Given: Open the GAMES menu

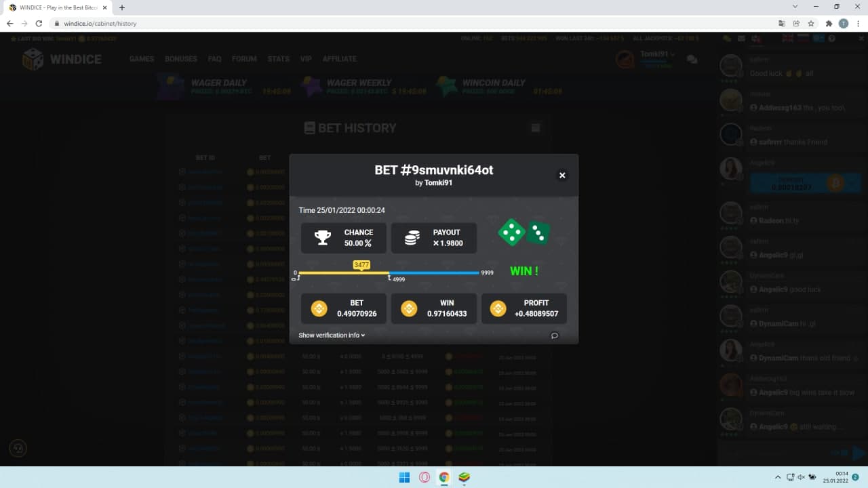Looking at the screenshot, I should [x=142, y=59].
